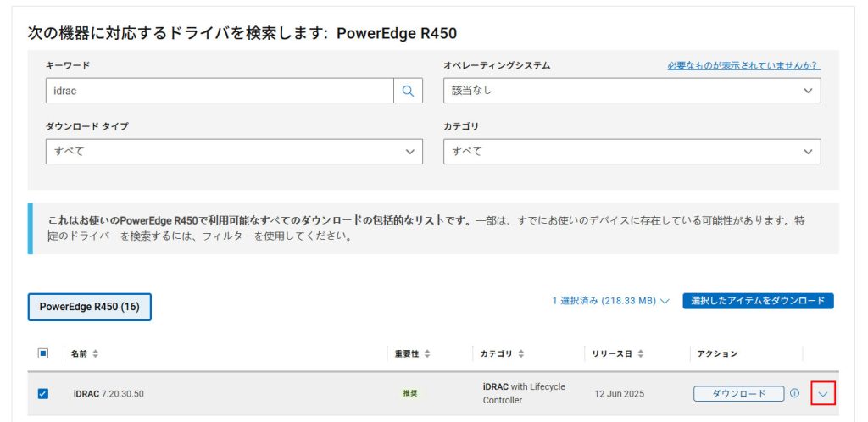Image resolution: width=868 pixels, height=422 pixels.
Task: Sort by 重要性 column arrows
Action: click(427, 353)
